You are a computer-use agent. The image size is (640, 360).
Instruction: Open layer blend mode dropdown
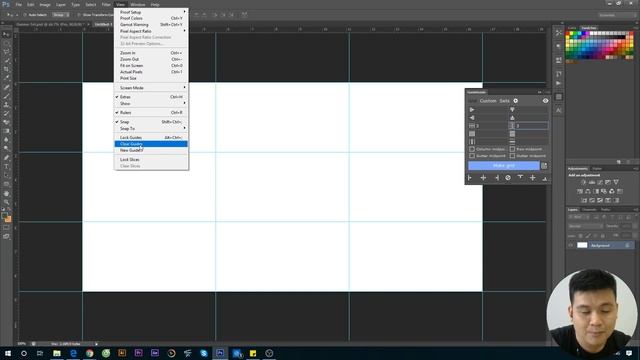(x=586, y=226)
